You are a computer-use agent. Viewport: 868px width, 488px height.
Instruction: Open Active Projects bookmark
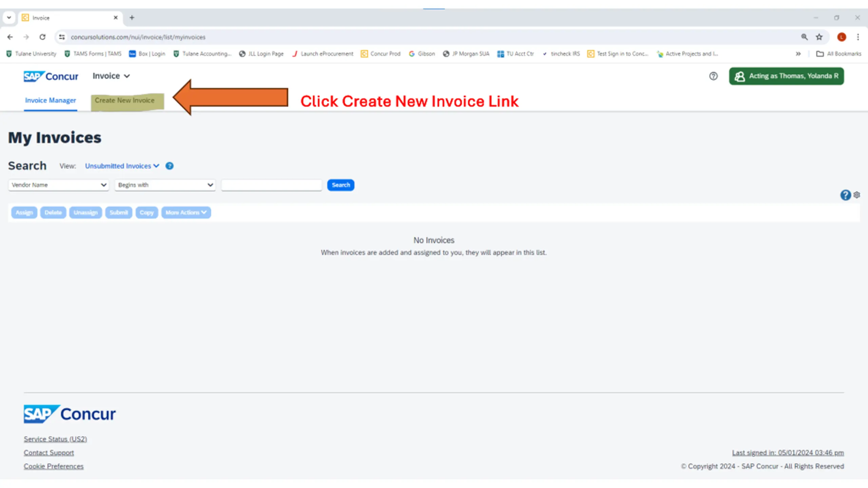tap(687, 54)
